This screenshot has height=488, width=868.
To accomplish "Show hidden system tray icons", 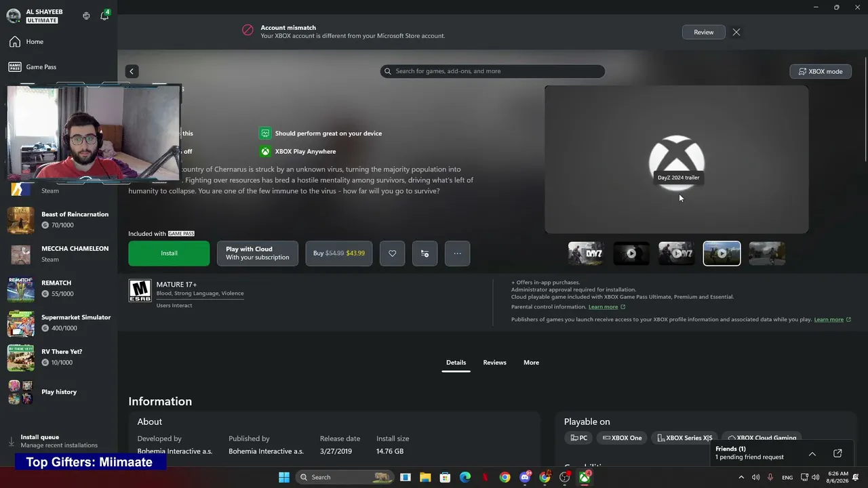I will coord(741,478).
